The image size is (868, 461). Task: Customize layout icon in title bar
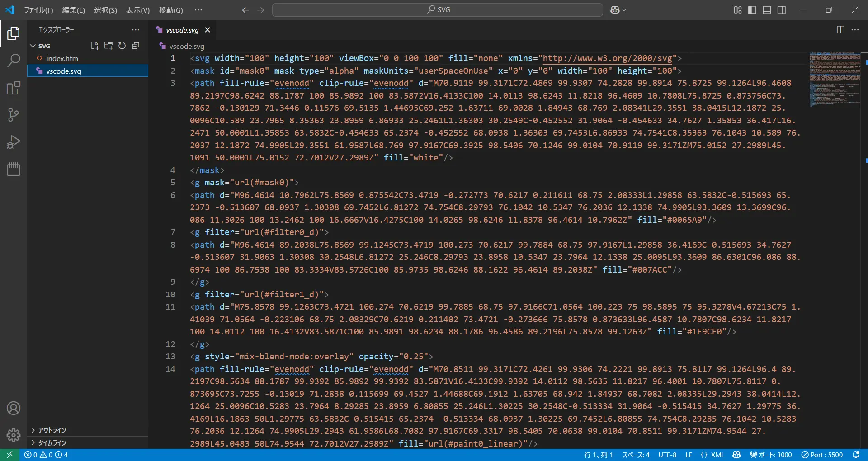tap(738, 10)
